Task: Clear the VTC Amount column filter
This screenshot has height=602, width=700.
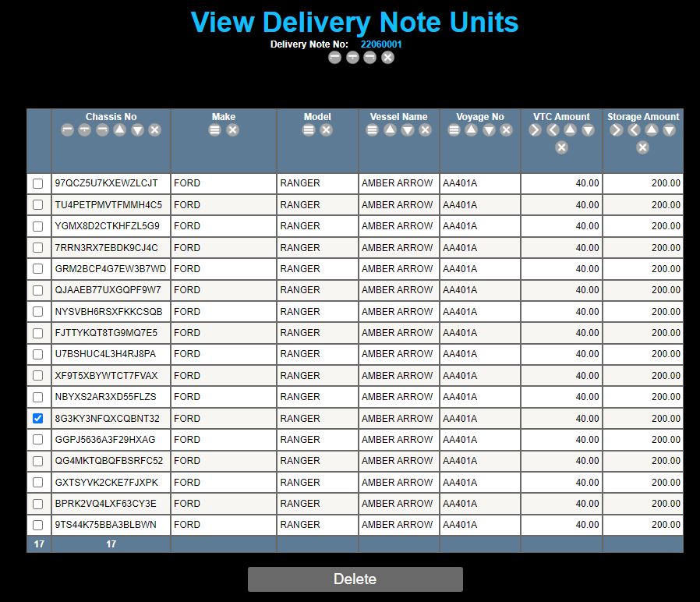Action: point(561,147)
